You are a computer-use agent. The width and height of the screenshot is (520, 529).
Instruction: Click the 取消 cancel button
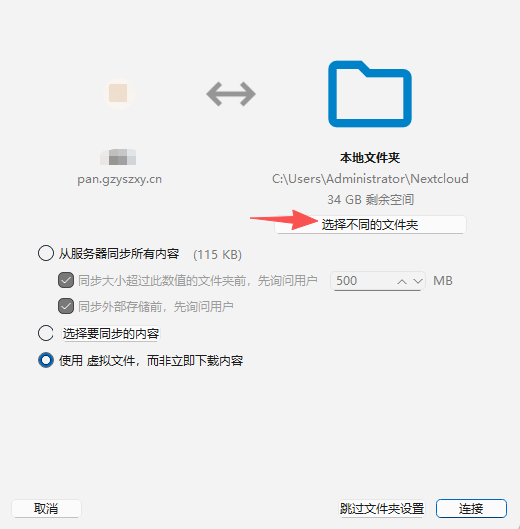coord(46,508)
